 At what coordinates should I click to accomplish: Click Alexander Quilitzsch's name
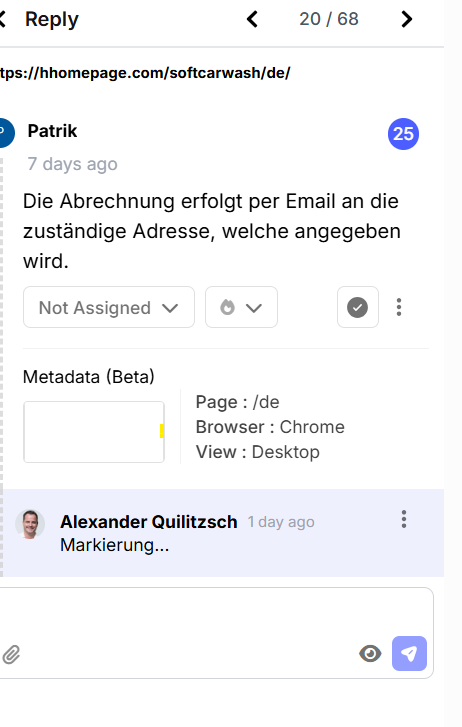(148, 522)
